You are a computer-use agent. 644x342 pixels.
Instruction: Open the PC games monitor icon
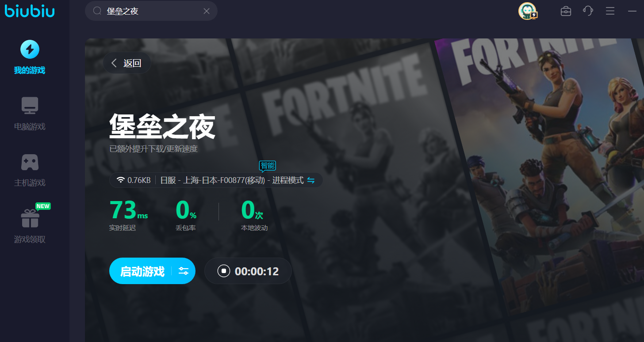pyautogui.click(x=30, y=106)
